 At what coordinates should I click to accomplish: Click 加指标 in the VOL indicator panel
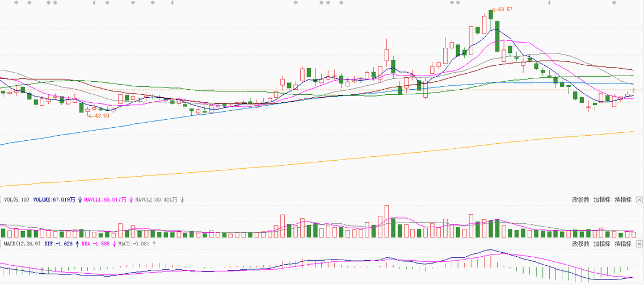point(601,200)
